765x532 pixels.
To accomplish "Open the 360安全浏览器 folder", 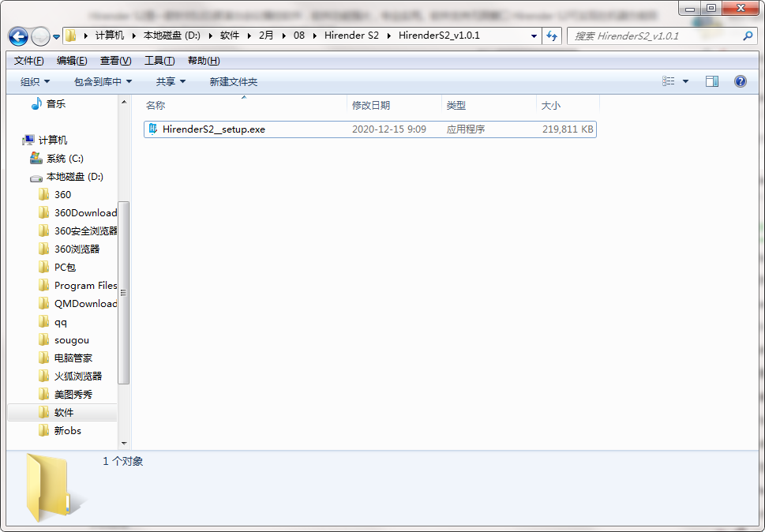I will (86, 230).
